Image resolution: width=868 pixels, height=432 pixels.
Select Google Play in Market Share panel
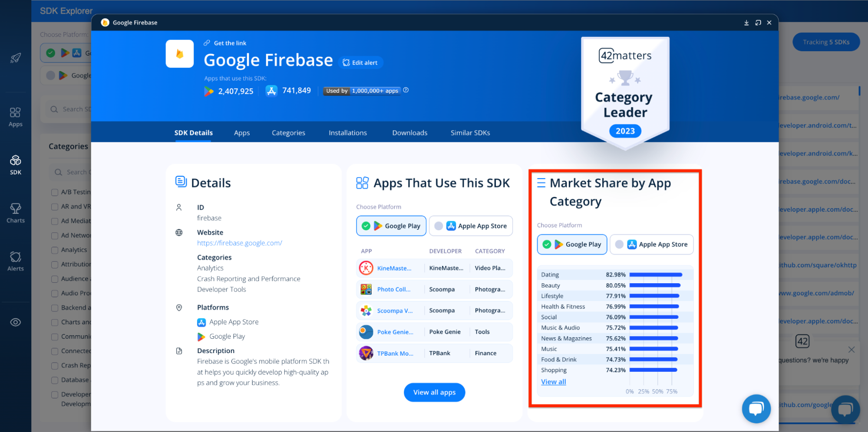pos(572,245)
